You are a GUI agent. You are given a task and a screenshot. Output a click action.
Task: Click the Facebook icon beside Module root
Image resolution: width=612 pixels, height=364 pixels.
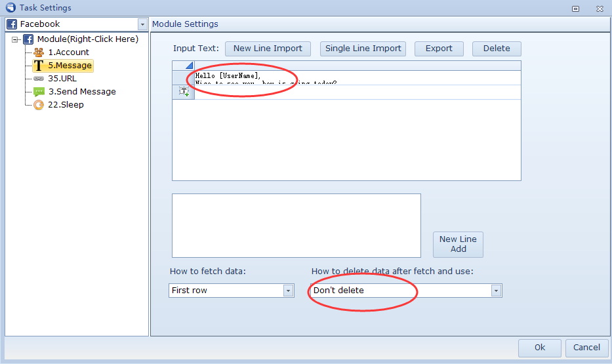[28, 39]
